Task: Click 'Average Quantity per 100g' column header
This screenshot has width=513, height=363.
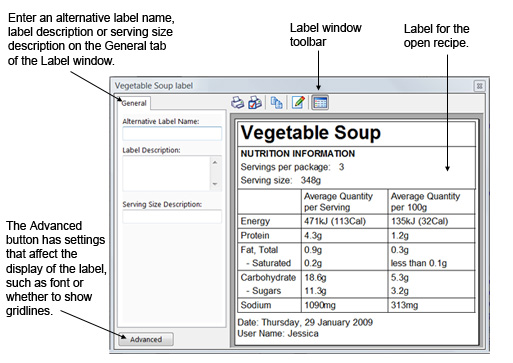Action: (x=425, y=202)
